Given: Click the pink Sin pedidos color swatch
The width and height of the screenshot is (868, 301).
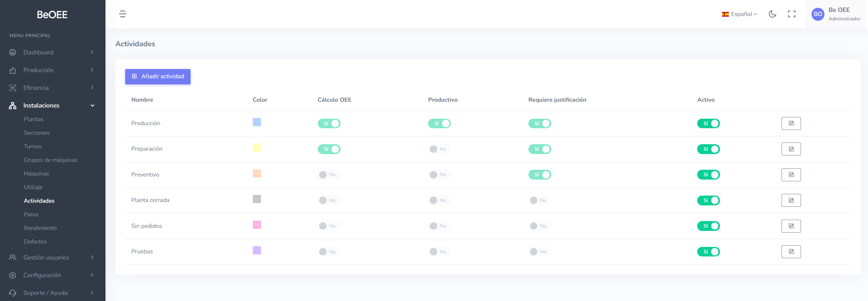Looking at the screenshot, I should coord(257,225).
